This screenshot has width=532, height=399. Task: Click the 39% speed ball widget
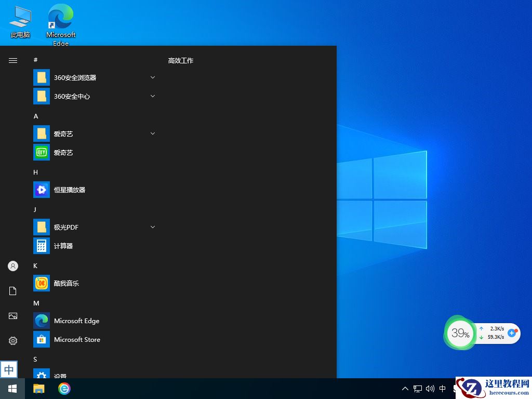pos(460,333)
